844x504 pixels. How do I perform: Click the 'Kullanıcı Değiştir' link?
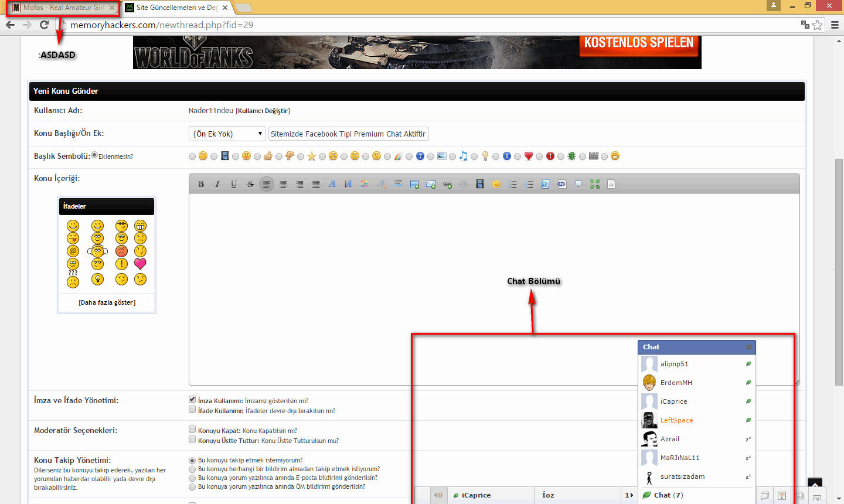(263, 111)
